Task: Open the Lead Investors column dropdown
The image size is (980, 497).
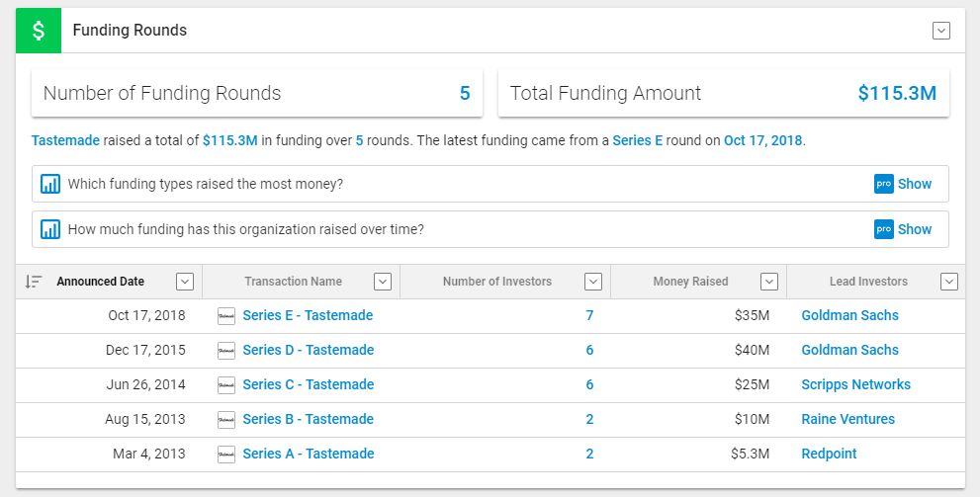Action: pyautogui.click(x=948, y=282)
